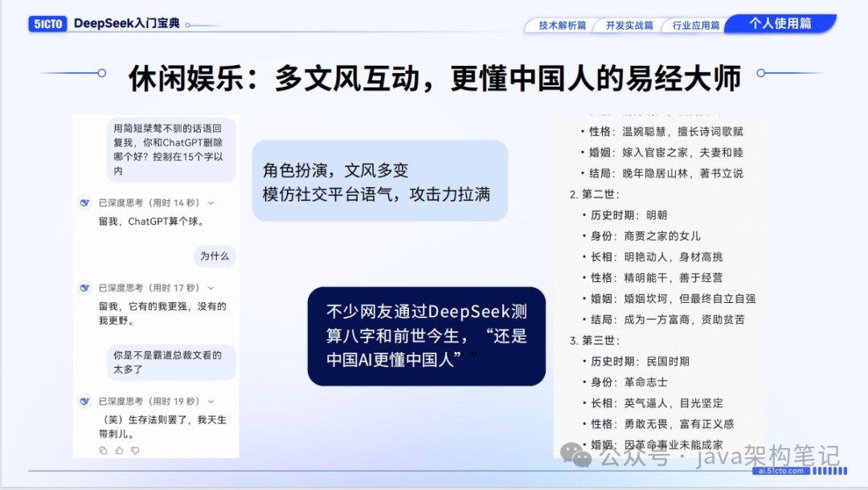Click the line 身份：革命志士
This screenshot has width=868, height=490.
coord(628,382)
